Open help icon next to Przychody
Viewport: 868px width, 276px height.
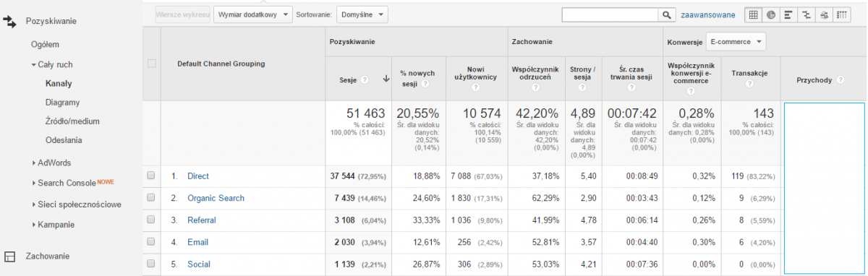pyautogui.click(x=841, y=80)
